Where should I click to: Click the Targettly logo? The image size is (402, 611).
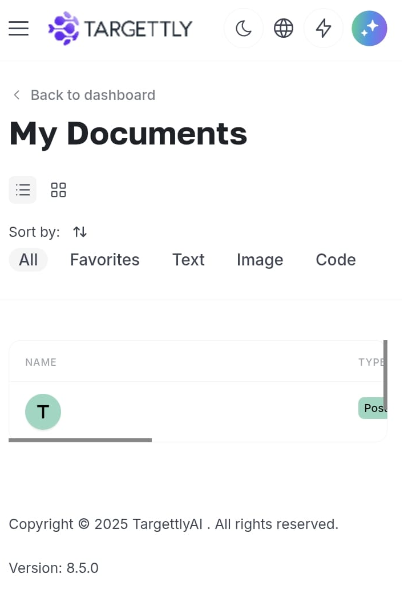pyautogui.click(x=120, y=28)
